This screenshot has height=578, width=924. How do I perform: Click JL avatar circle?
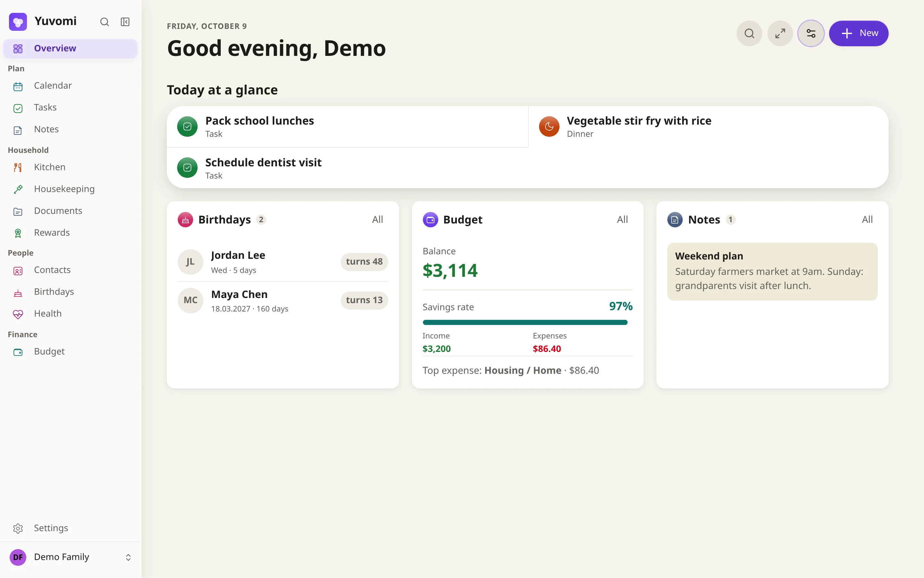click(x=190, y=262)
